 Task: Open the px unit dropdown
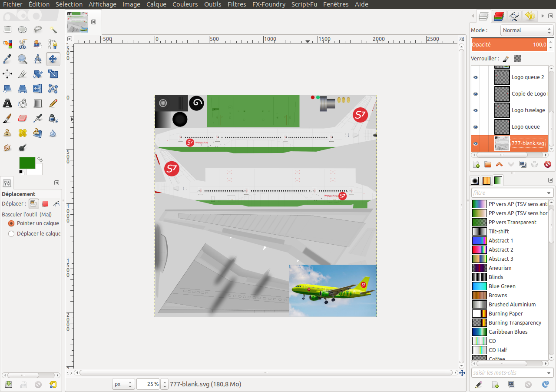123,384
